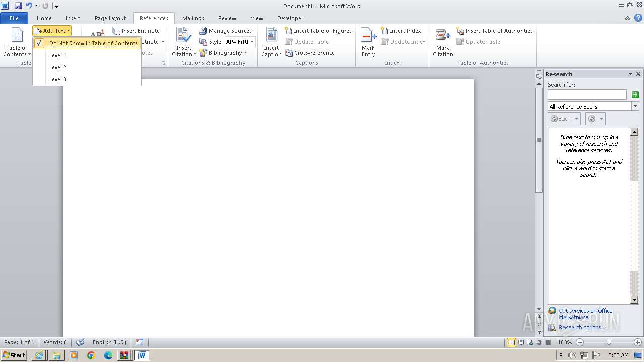This screenshot has width=644, height=362.
Task: Click the Mark Entry button
Action: pos(368,42)
